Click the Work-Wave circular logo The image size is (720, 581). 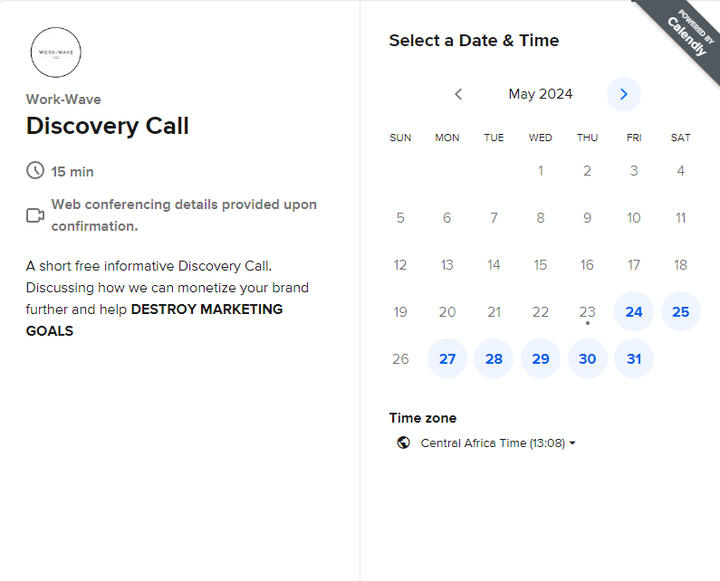click(56, 53)
